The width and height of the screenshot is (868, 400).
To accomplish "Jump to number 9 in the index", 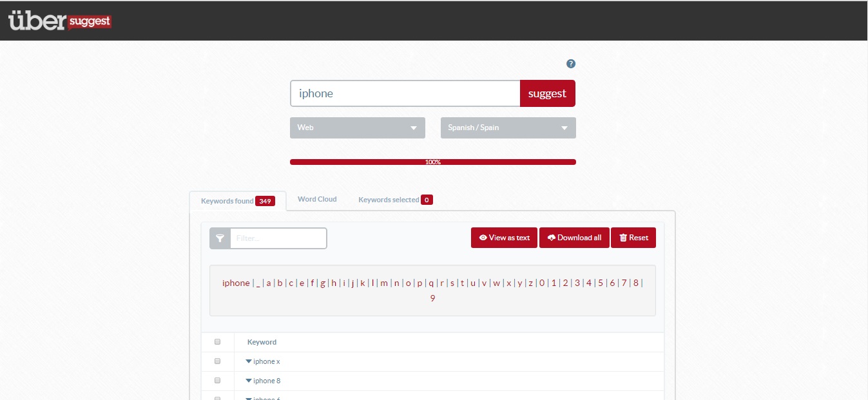I will pos(432,298).
